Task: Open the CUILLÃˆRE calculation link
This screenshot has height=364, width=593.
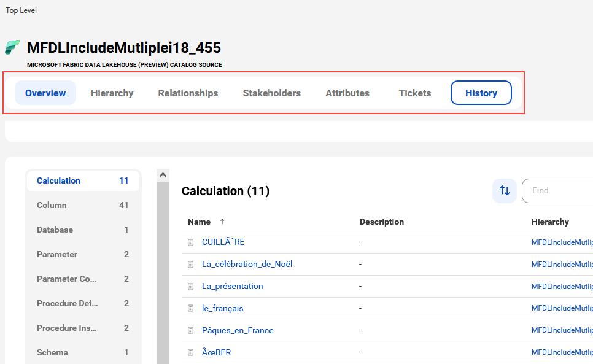Action: pyautogui.click(x=223, y=242)
